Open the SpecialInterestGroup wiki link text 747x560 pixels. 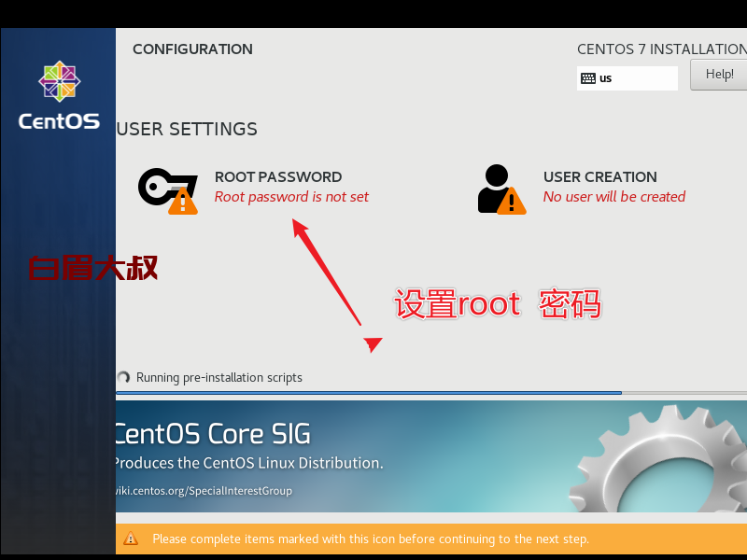(204, 491)
